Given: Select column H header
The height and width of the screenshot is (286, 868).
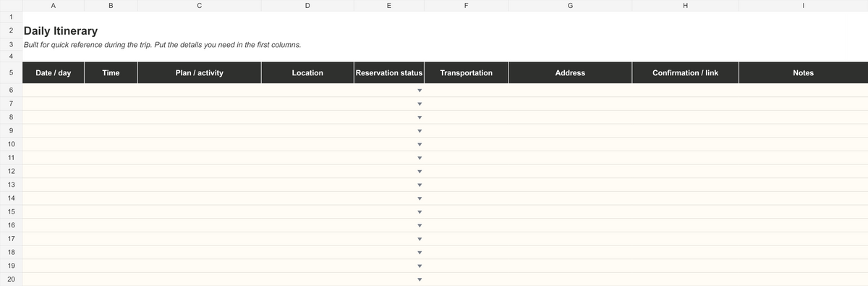Looking at the screenshot, I should [686, 6].
